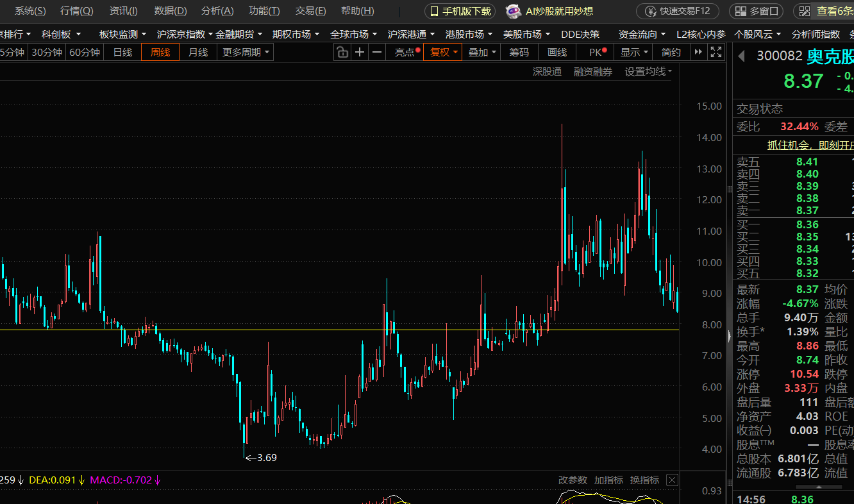This screenshot has height=504, width=854.
Task: Open L2核心内参
Action: pyautogui.click(x=701, y=34)
